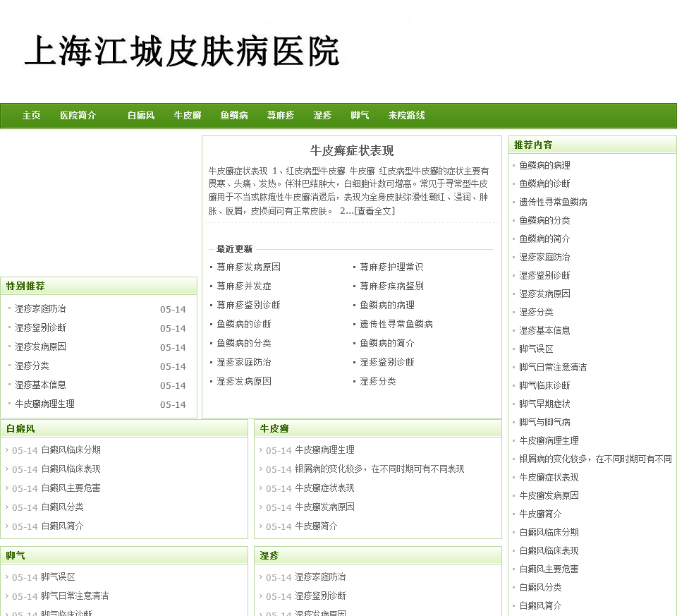Viewport: 677px width, 616px height.
Task: Open 脚气早期症状 in 推荐内容 sidebar
Action: (x=544, y=404)
